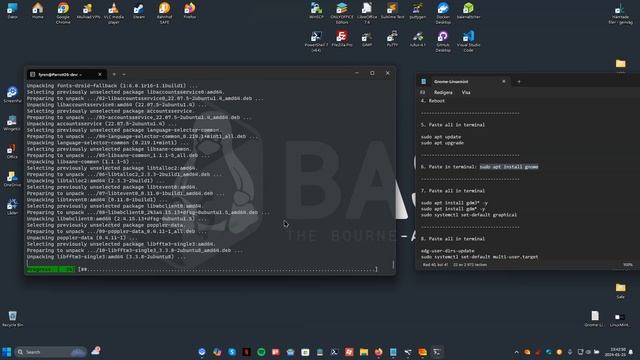Open the Recycle Bin
This screenshot has height=360, width=640.
coord(12,319)
